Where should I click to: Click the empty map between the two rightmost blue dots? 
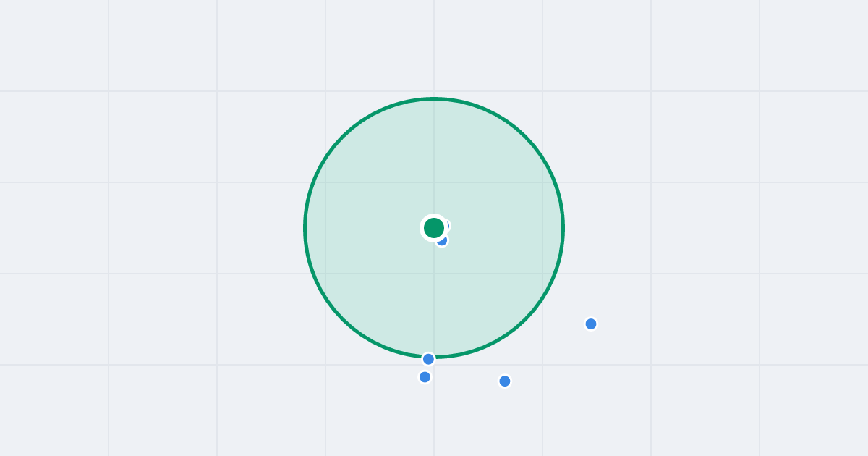[548, 352]
